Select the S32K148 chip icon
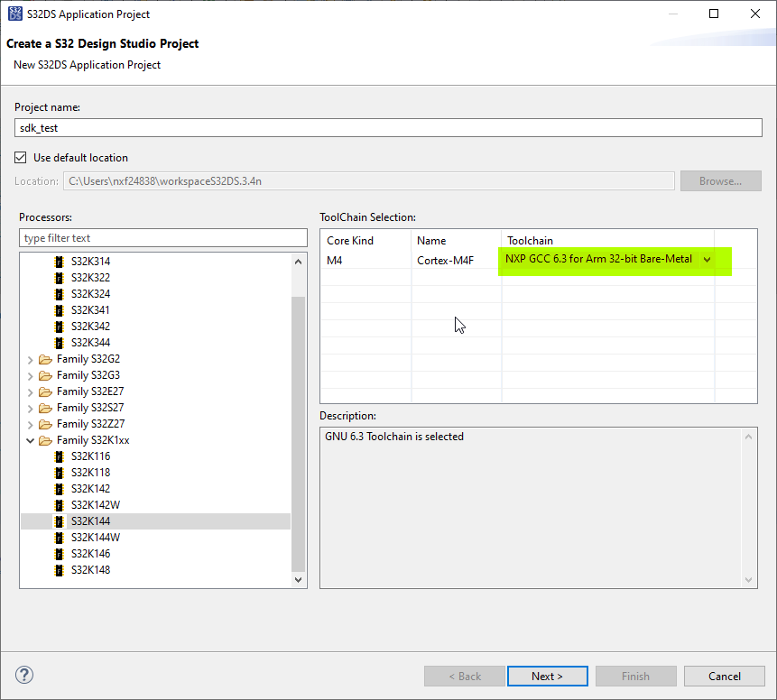Image resolution: width=777 pixels, height=700 pixels. 60,569
